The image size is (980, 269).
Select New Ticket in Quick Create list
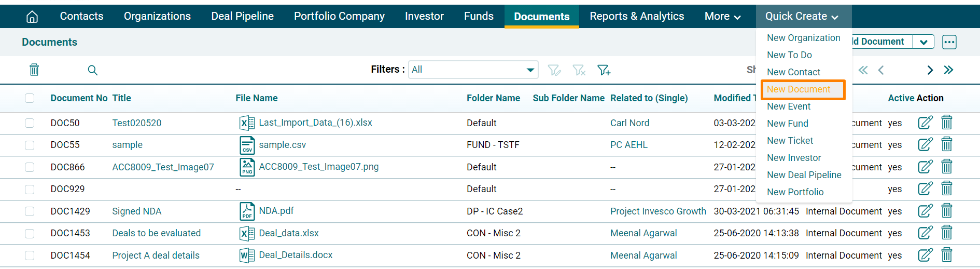[x=790, y=141]
